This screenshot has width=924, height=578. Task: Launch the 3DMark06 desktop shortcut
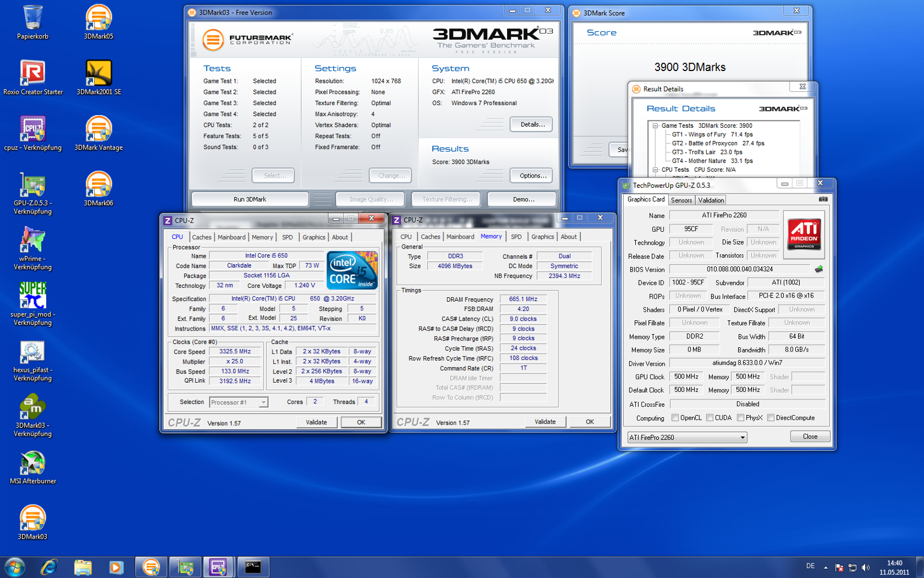pyautogui.click(x=99, y=188)
